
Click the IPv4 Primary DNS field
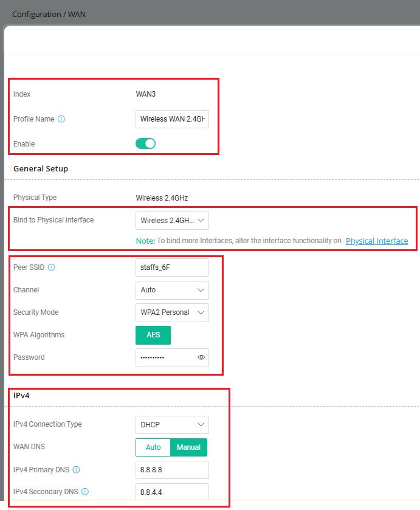click(172, 470)
